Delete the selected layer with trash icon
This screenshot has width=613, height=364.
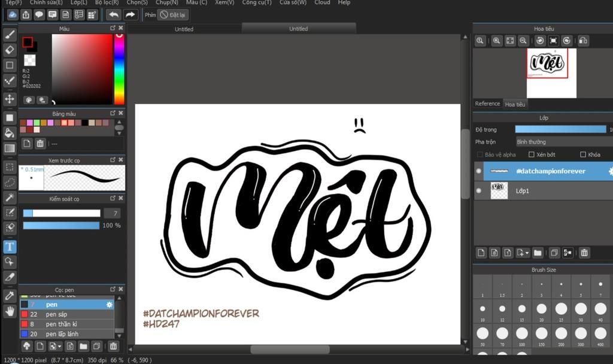pyautogui.click(x=584, y=253)
